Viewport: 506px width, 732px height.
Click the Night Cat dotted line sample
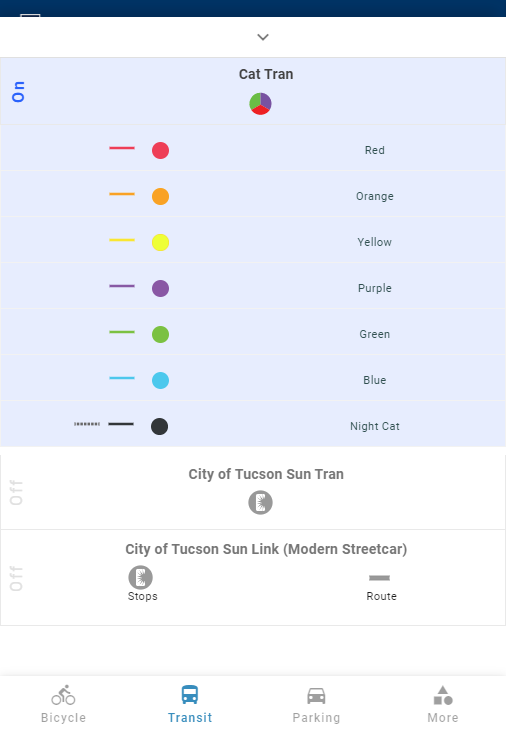[87, 424]
